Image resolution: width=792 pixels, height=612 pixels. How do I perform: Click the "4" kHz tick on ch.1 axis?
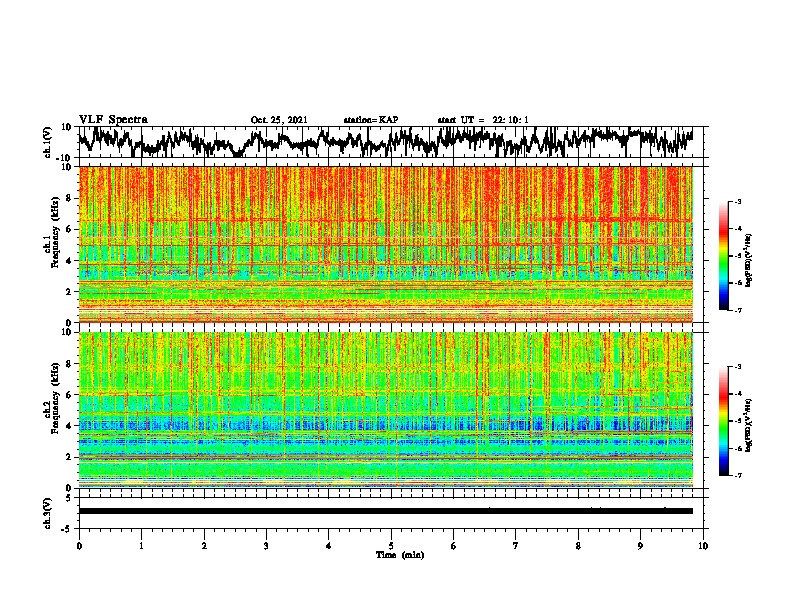tap(70, 261)
